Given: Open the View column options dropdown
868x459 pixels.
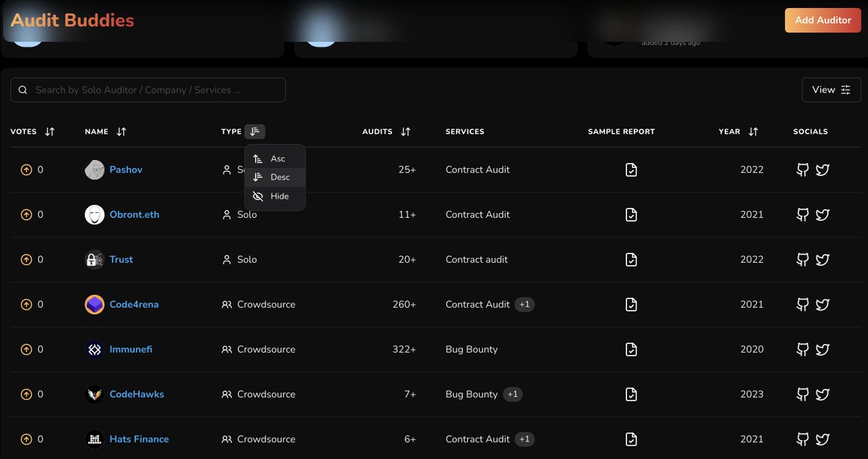Looking at the screenshot, I should point(831,90).
